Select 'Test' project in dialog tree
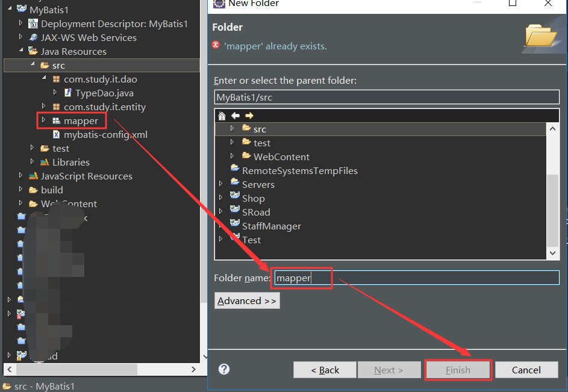The height and width of the screenshot is (392, 568). pos(251,240)
